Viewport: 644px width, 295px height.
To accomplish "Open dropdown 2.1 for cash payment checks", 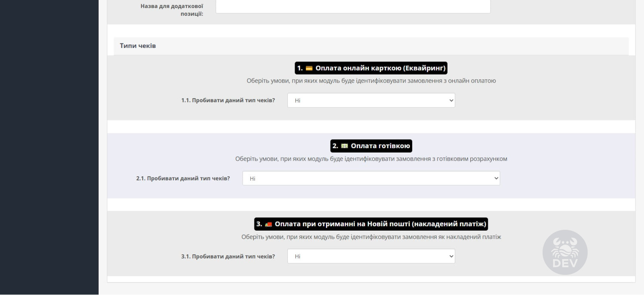I will (x=371, y=178).
